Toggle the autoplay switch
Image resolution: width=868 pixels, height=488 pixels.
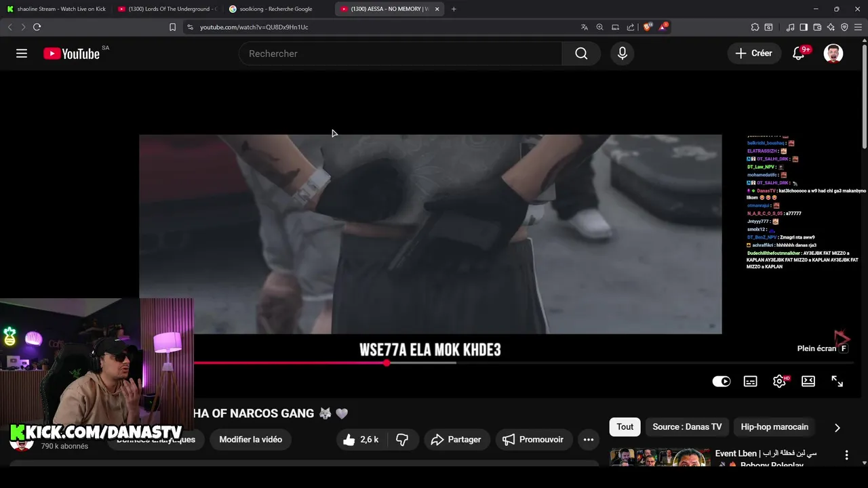(x=722, y=381)
